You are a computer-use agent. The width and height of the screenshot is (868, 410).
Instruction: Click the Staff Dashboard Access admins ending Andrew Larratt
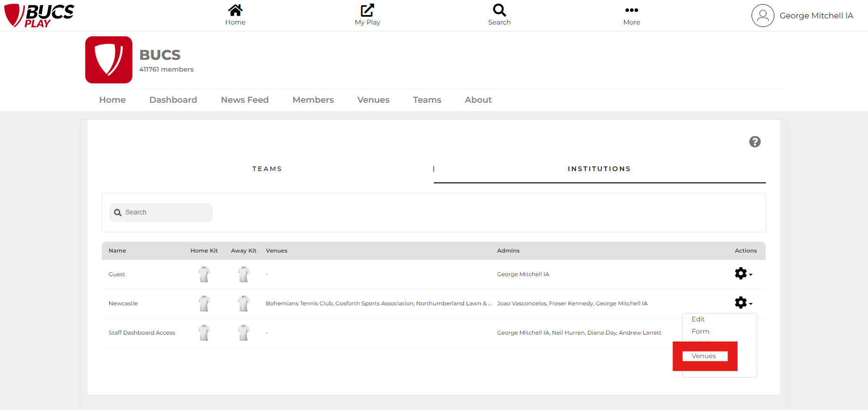click(579, 333)
